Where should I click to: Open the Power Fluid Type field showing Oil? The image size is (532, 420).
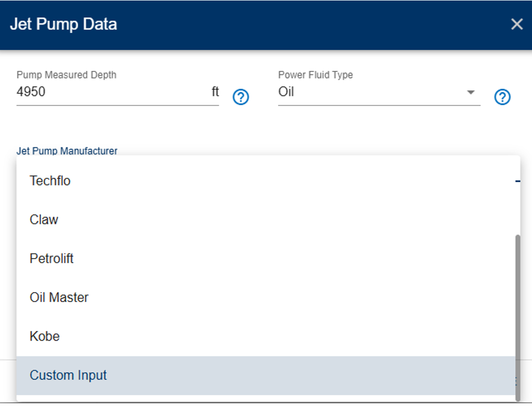pos(379,92)
